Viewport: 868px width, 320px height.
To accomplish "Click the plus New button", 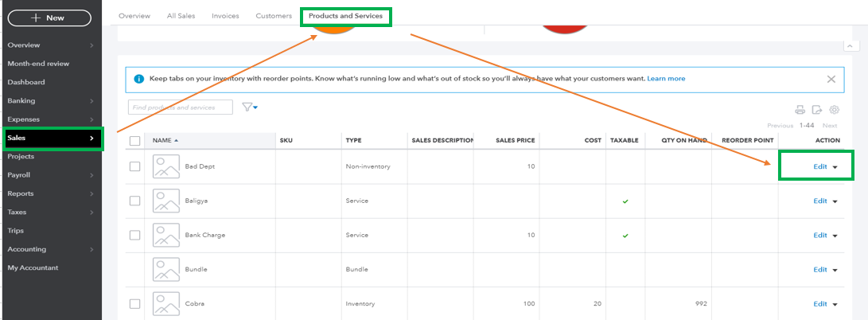I will [x=49, y=18].
